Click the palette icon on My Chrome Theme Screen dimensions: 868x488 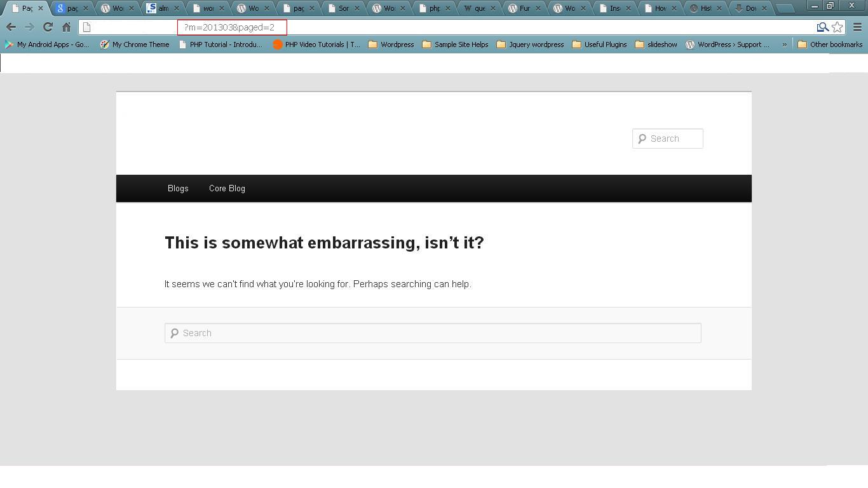click(104, 44)
